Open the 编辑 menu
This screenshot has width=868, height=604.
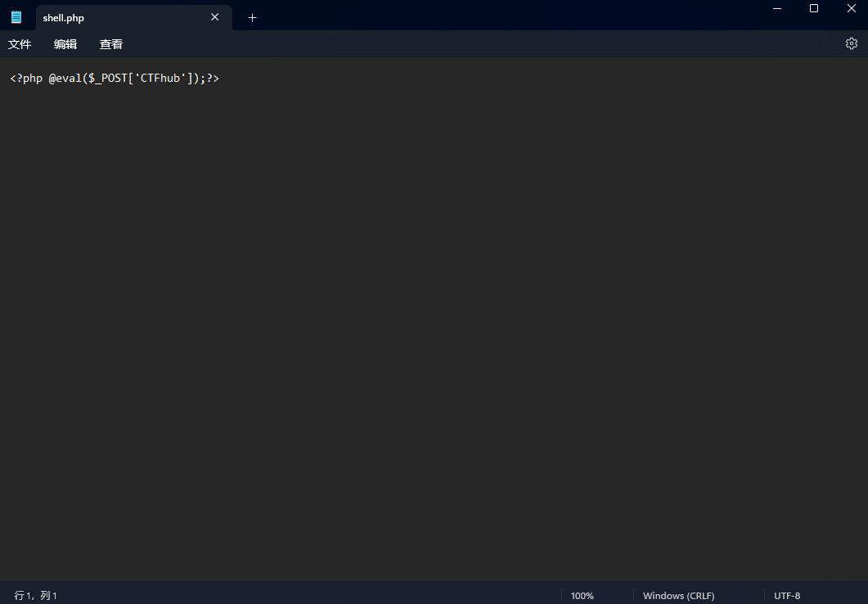click(x=65, y=44)
